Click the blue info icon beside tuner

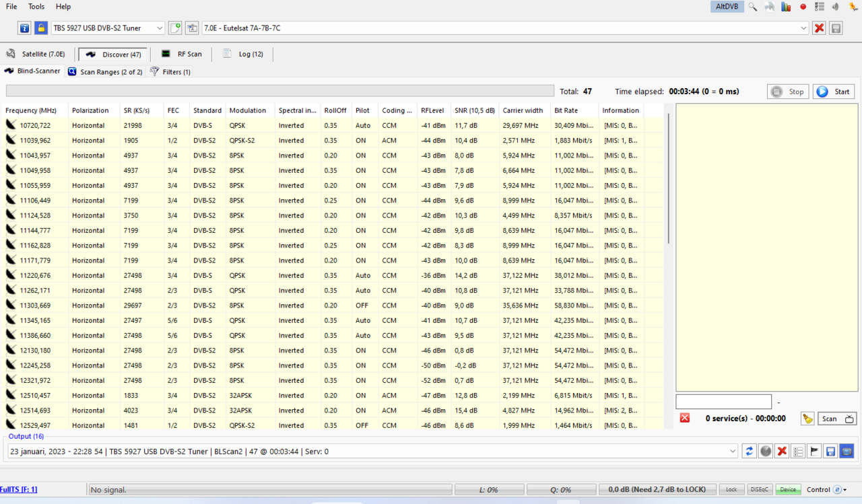(24, 28)
